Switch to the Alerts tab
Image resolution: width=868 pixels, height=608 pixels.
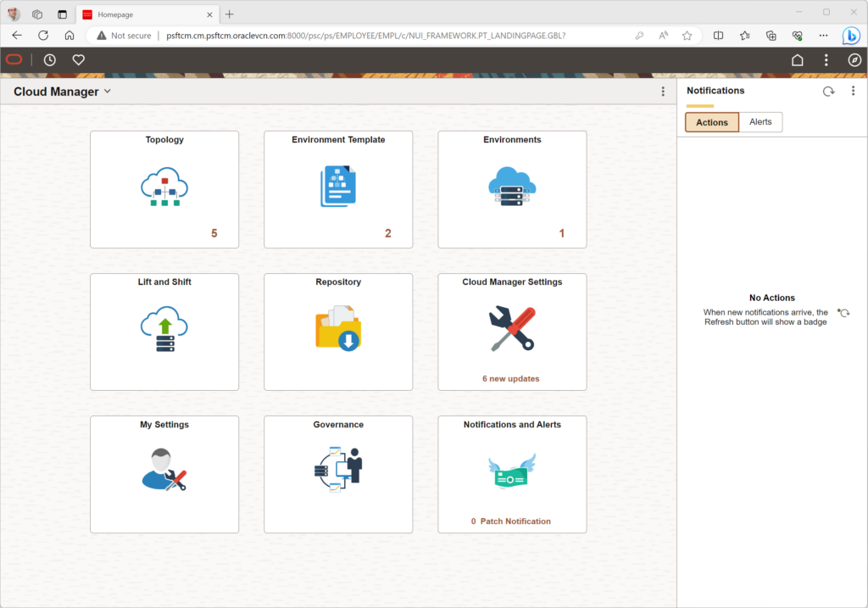760,122
